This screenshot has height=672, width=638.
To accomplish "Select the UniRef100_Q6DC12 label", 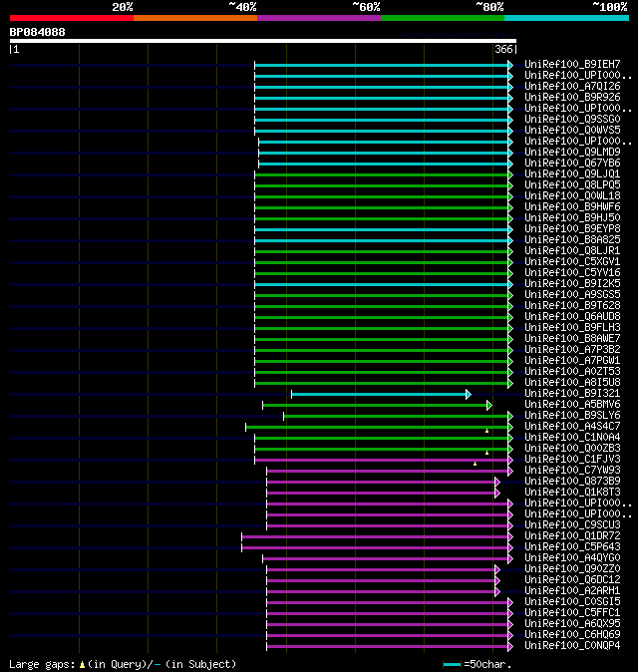I will point(572,580).
